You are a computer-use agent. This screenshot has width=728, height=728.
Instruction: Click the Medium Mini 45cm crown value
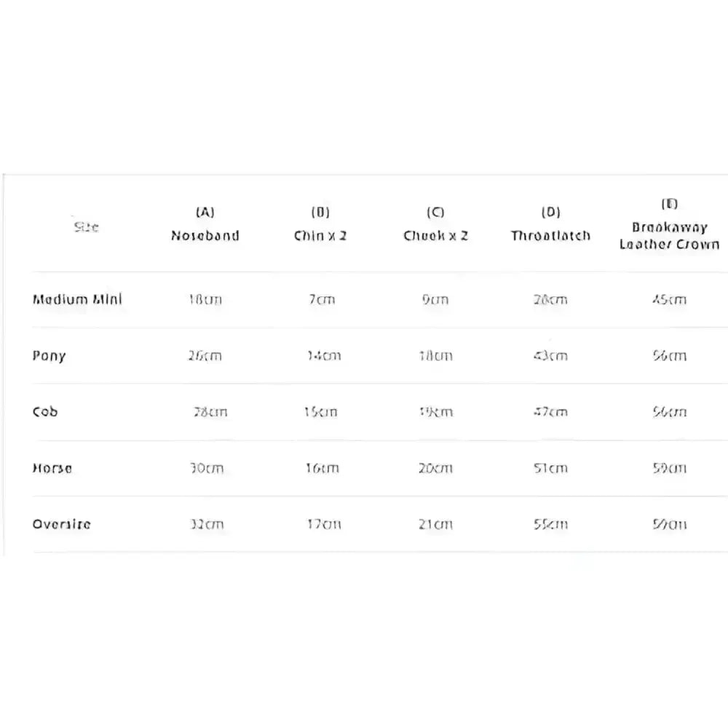click(x=669, y=299)
